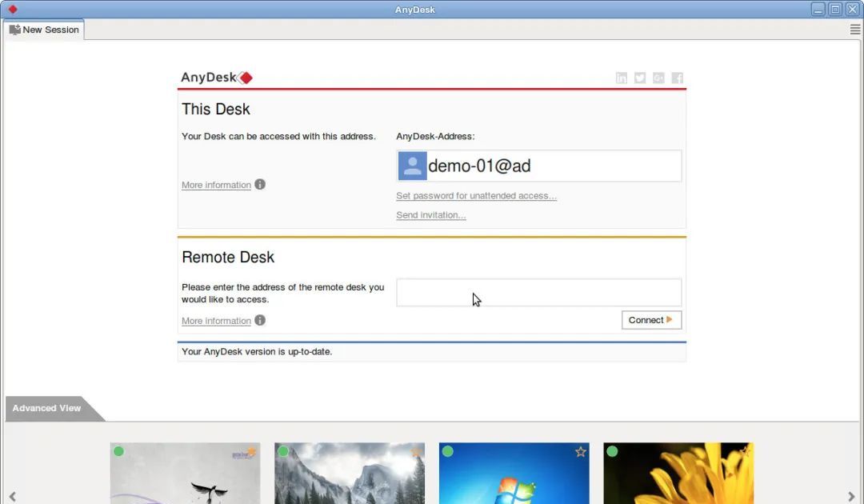Click Set password for unattended access link
864x504 pixels.
(x=476, y=195)
